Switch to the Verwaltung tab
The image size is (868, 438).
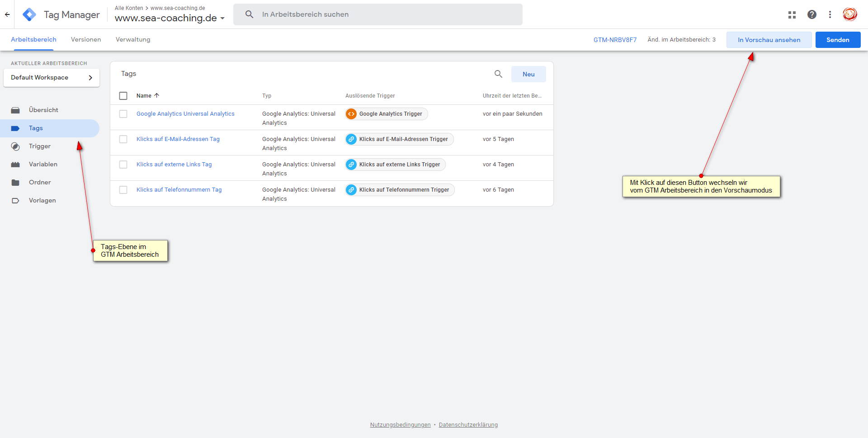133,40
